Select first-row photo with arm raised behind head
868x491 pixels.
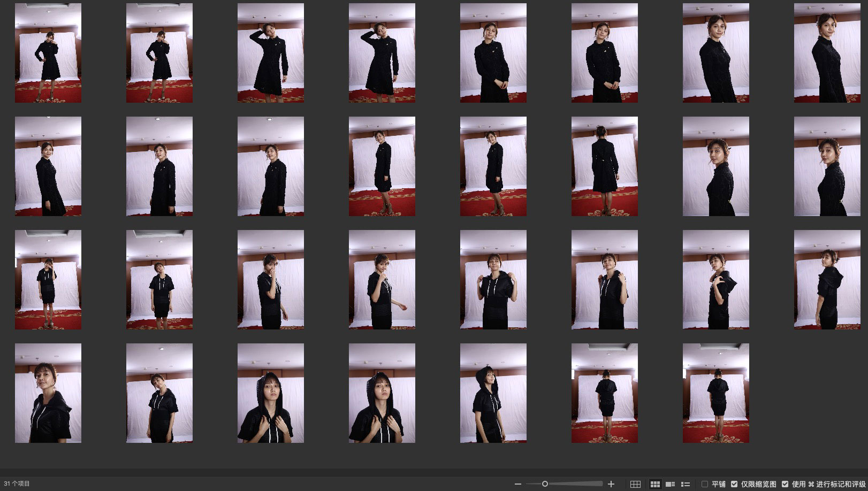[x=270, y=52]
